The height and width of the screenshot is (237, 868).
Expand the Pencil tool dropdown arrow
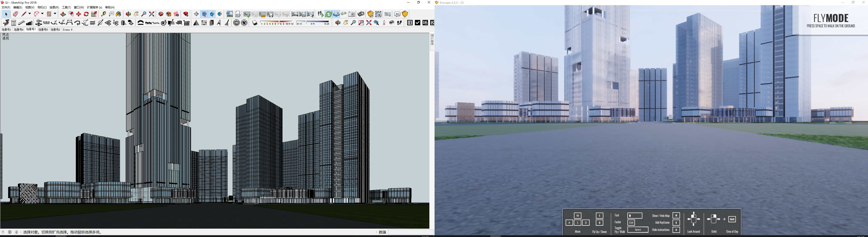[30, 14]
